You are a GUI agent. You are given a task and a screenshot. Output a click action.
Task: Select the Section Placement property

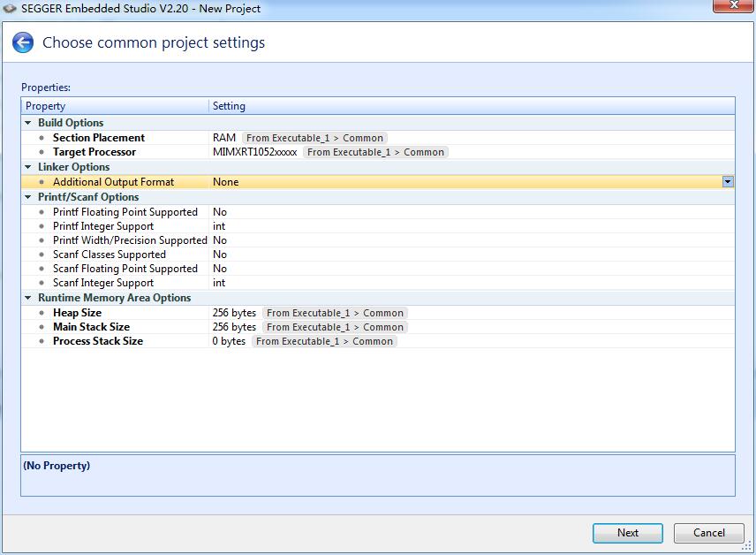point(99,138)
